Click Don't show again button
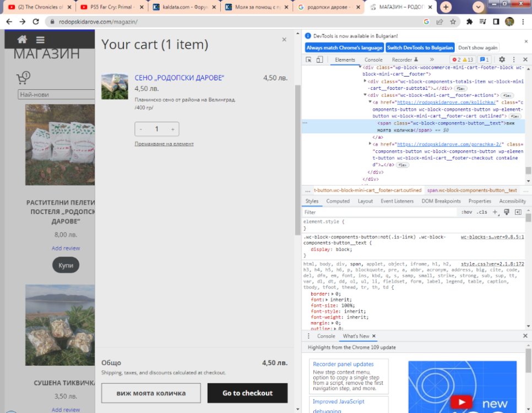The image size is (532, 413). click(x=477, y=48)
